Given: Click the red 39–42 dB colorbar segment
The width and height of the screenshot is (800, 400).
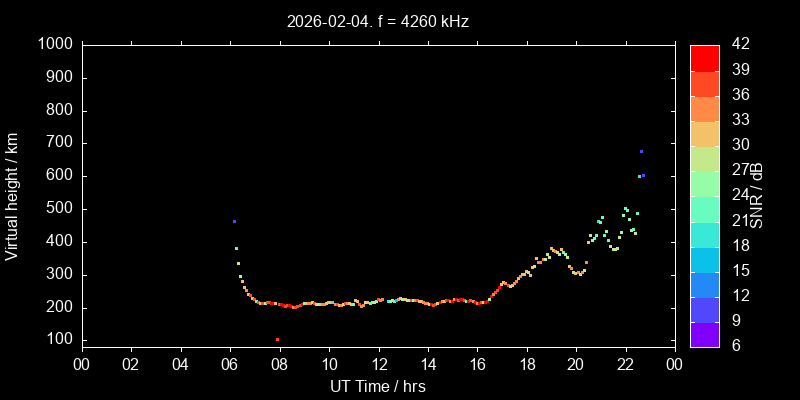Looking at the screenshot, I should 704,57.
